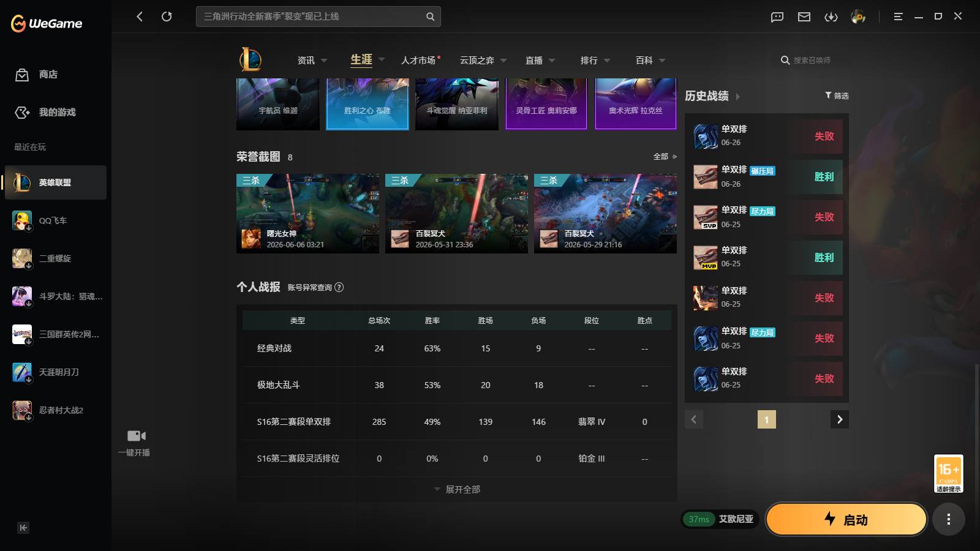Expand the 云顶之弈 dropdown menu

(503, 61)
